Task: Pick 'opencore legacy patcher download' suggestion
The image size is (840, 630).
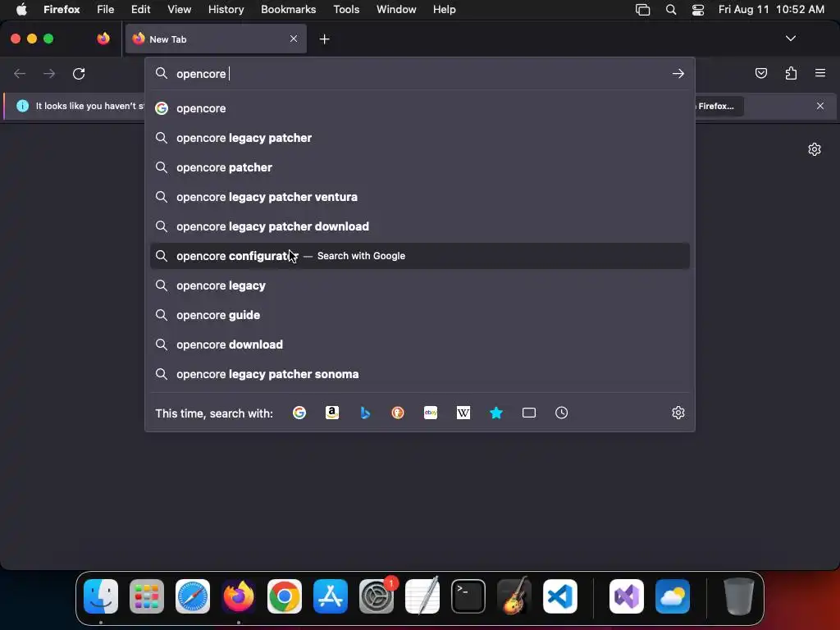Action: click(420, 226)
